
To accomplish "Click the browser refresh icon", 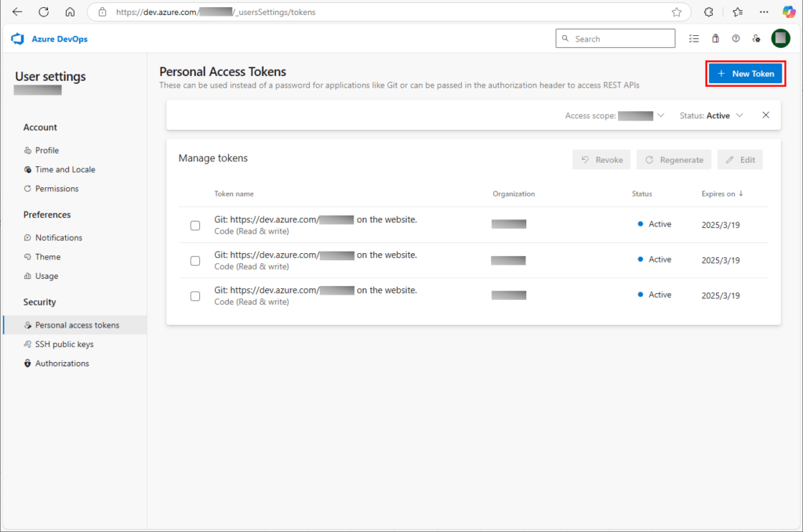I will point(43,13).
